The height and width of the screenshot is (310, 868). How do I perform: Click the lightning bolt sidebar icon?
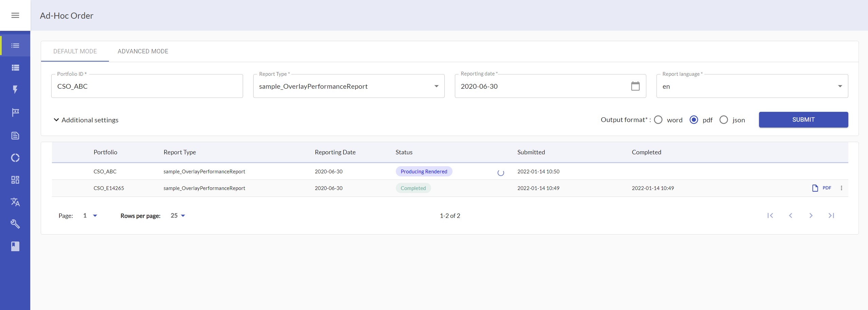[15, 89]
